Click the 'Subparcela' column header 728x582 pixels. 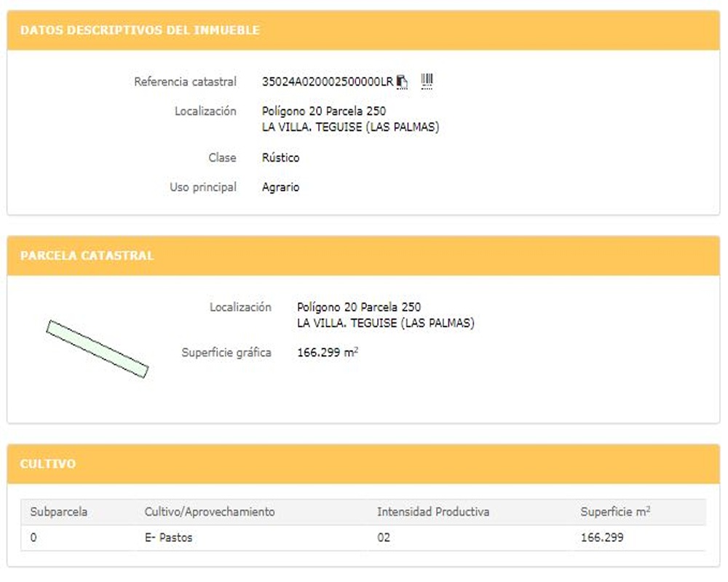click(x=59, y=512)
